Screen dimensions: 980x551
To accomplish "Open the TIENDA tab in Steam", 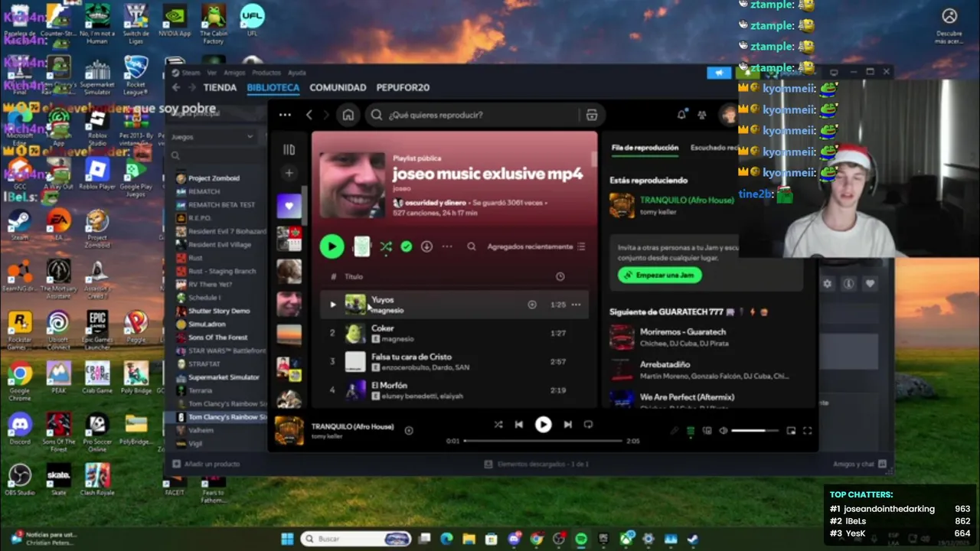I will (220, 88).
